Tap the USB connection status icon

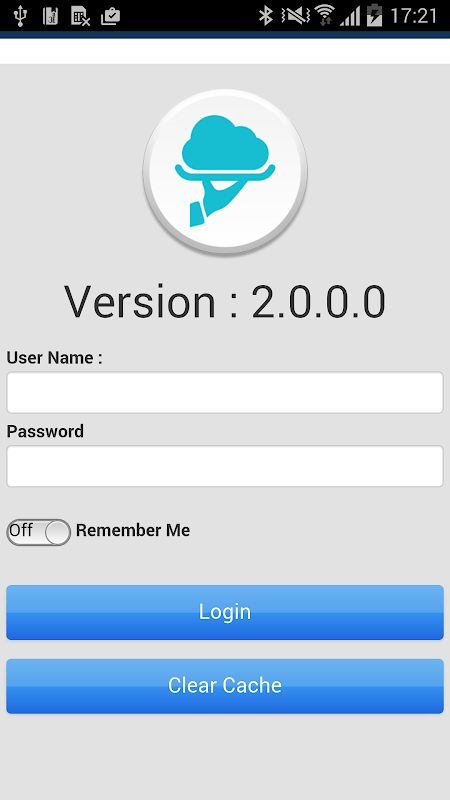(20, 16)
